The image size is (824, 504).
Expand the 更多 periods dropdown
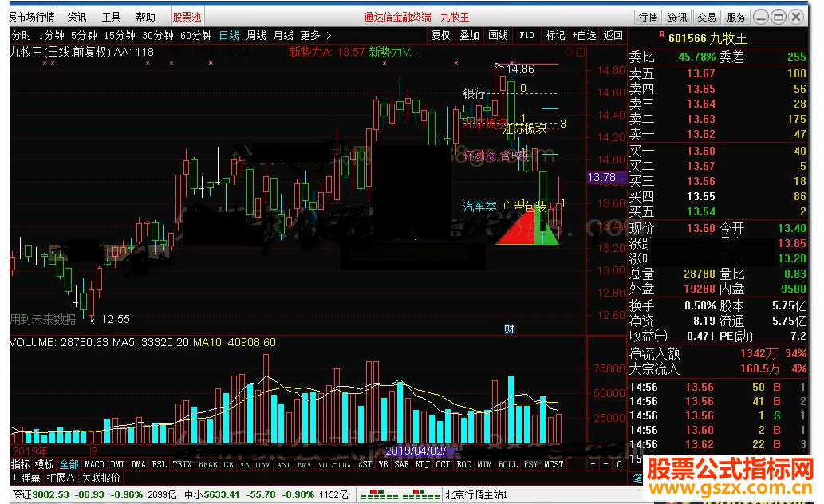(x=316, y=35)
